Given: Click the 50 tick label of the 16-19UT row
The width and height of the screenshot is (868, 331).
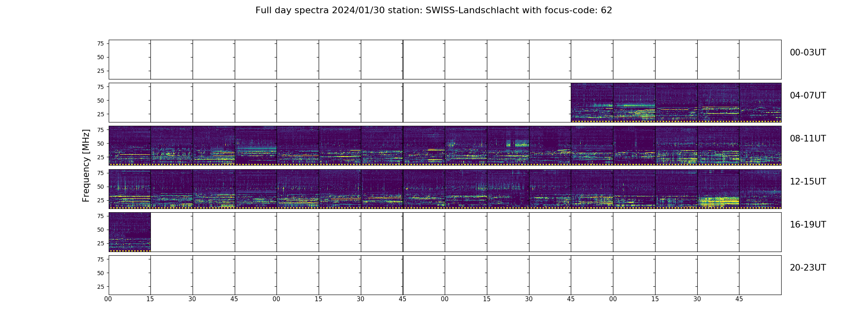Looking at the screenshot, I should tap(100, 230).
